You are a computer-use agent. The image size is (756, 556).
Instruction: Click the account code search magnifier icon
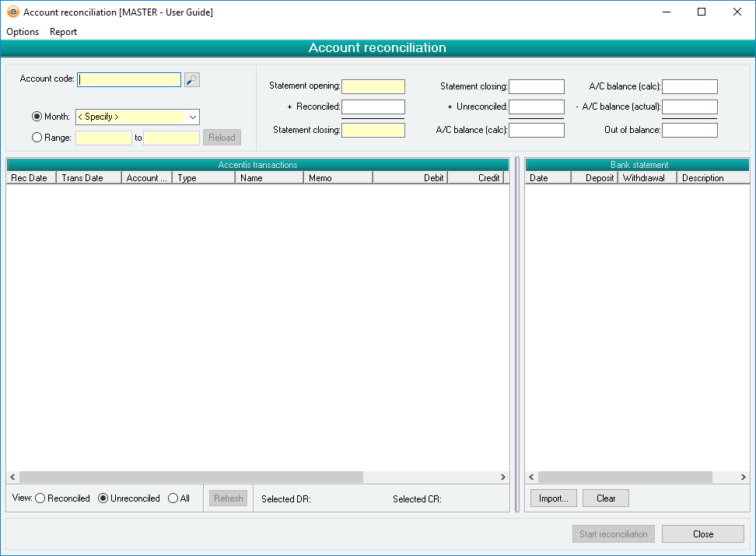(192, 79)
